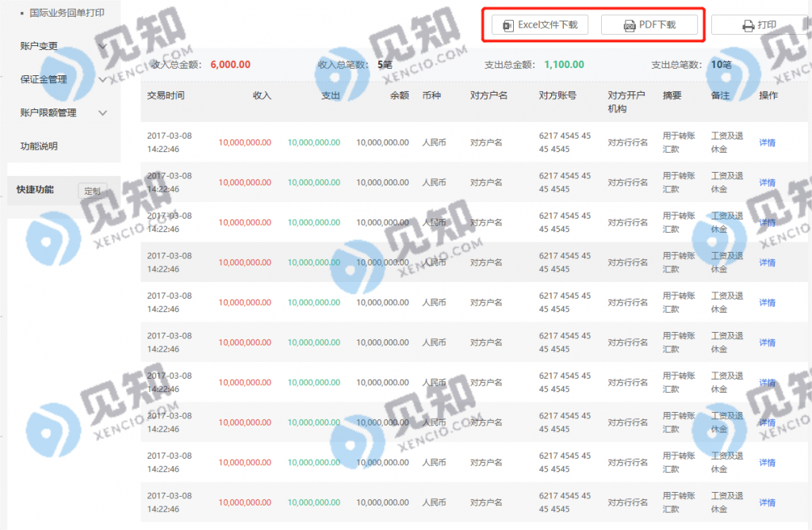Expand the 账户限额管理 menu arrow
The height and width of the screenshot is (530, 812).
tap(103, 112)
